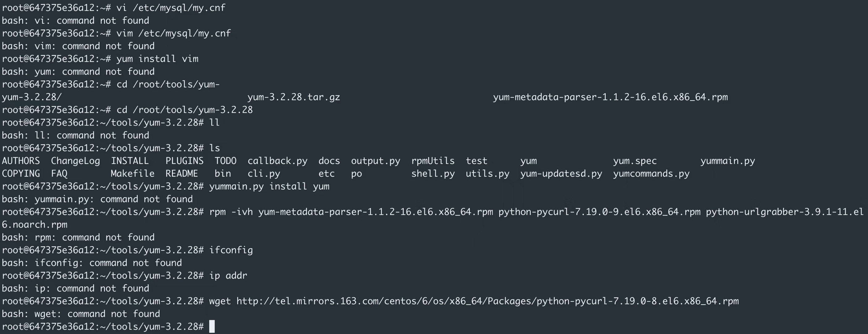Click the AUTHORS file in the listing

tap(21, 161)
